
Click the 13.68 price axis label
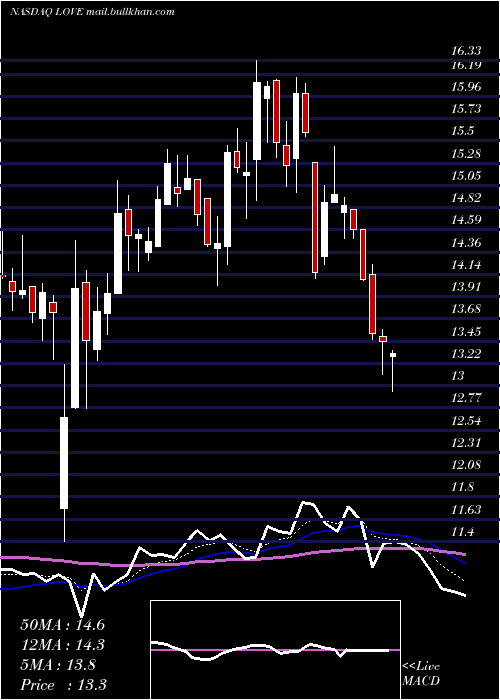[x=466, y=309]
